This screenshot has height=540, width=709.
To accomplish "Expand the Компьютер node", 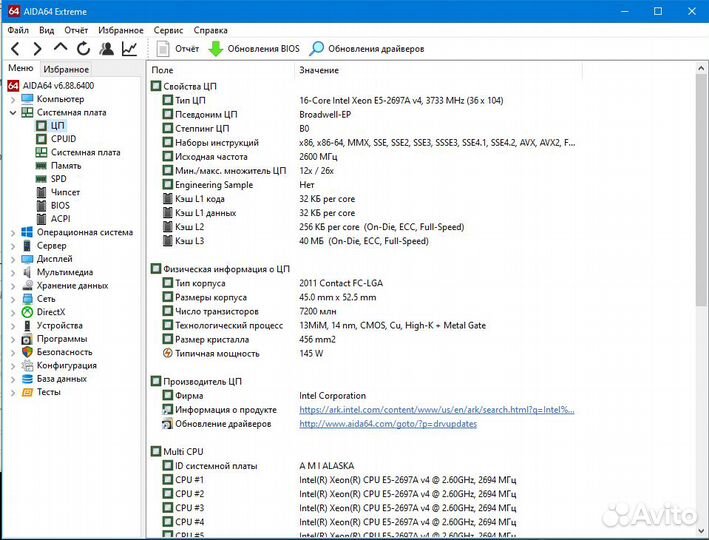I will pyautogui.click(x=13, y=99).
